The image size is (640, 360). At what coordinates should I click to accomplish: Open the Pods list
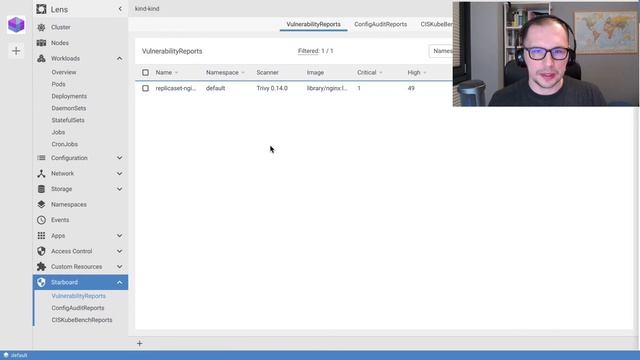point(58,84)
